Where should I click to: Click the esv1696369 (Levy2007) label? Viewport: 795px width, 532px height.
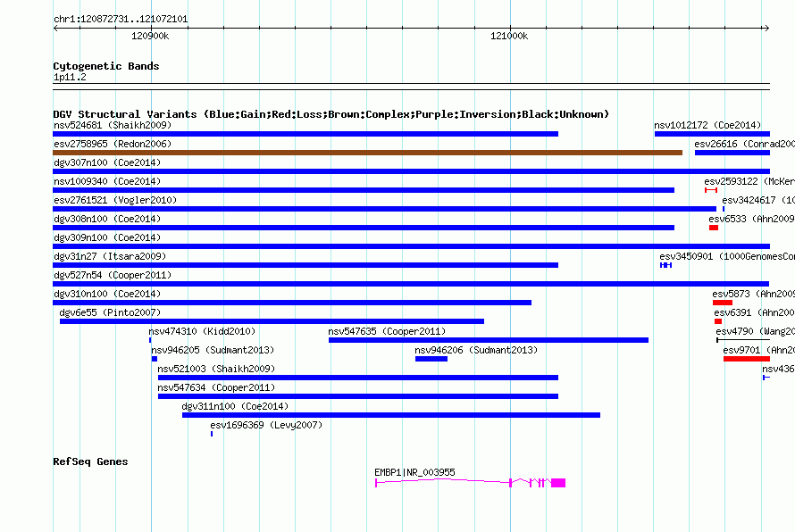[266, 425]
